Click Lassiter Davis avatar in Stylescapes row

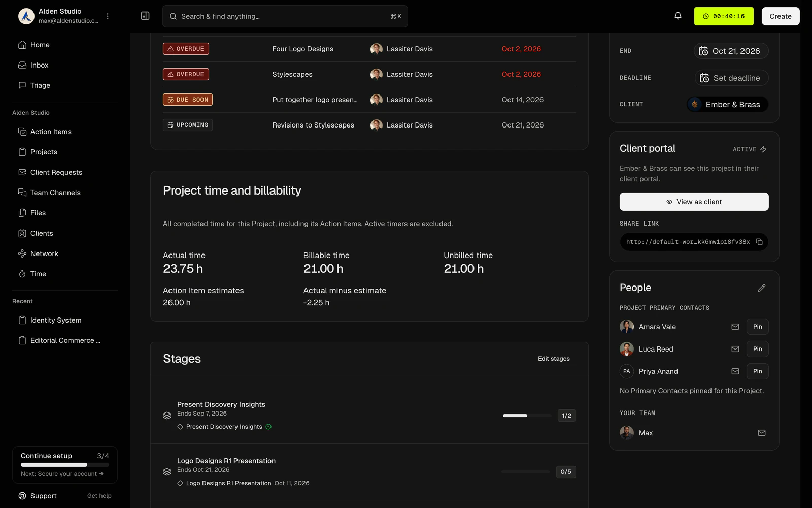[377, 74]
